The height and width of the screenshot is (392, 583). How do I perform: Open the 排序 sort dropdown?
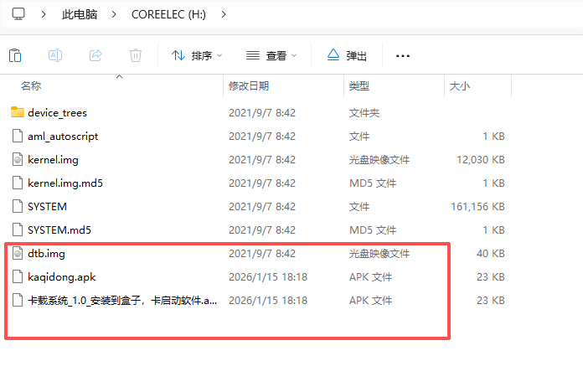point(197,56)
